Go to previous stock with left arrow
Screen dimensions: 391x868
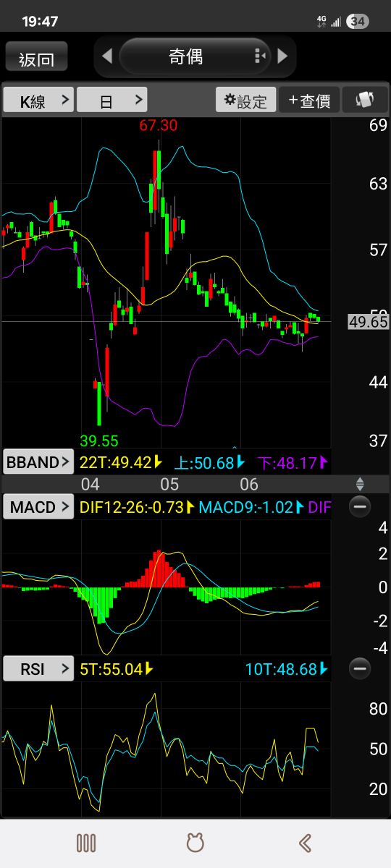[x=107, y=56]
